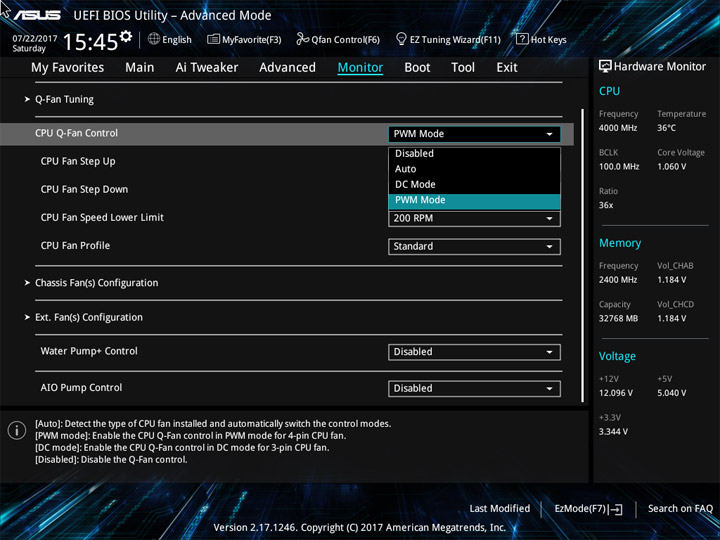This screenshot has height=540, width=720.
Task: Click the memory capacity value 32768 MB
Action: pyautogui.click(x=619, y=319)
